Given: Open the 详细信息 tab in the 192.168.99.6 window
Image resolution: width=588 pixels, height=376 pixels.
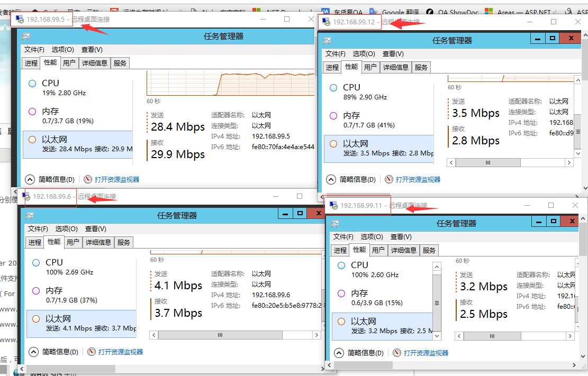Looking at the screenshot, I should pyautogui.click(x=98, y=242).
